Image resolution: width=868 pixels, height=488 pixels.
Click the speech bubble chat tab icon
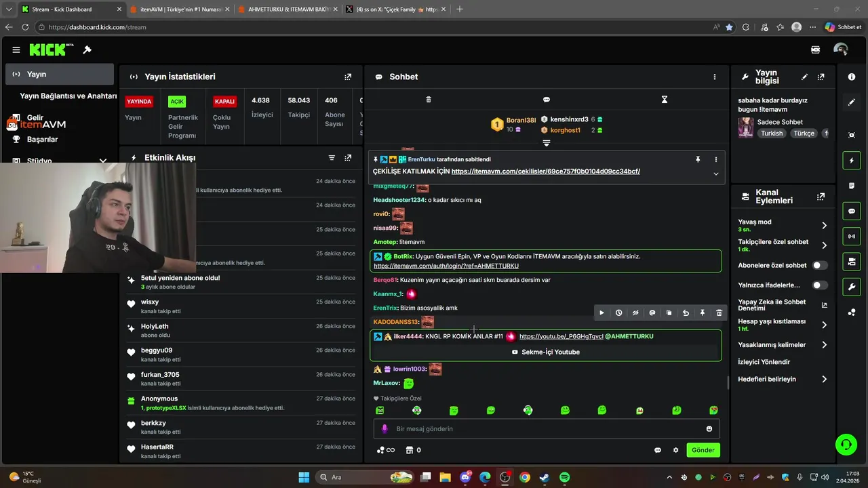click(547, 100)
